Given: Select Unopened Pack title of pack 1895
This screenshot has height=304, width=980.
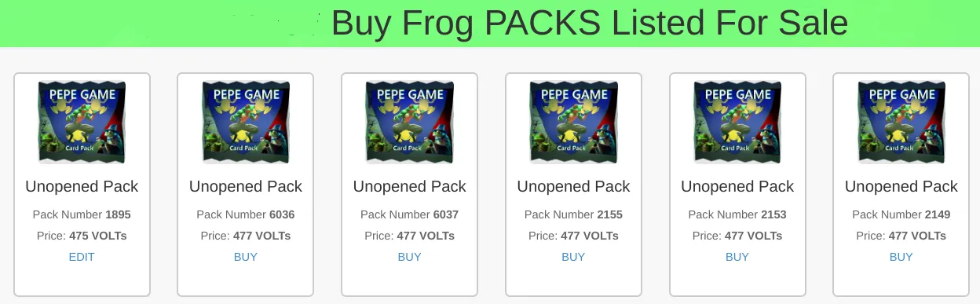Looking at the screenshot, I should [82, 187].
